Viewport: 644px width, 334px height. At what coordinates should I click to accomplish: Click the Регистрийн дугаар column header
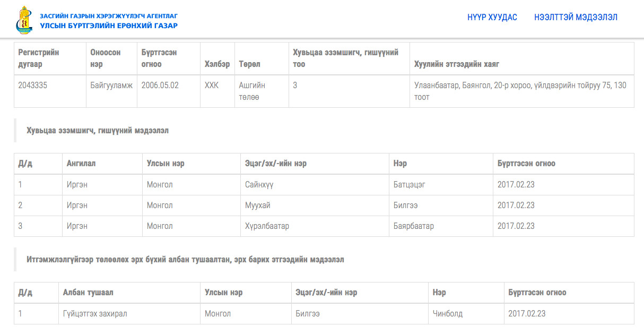pyautogui.click(x=49, y=58)
